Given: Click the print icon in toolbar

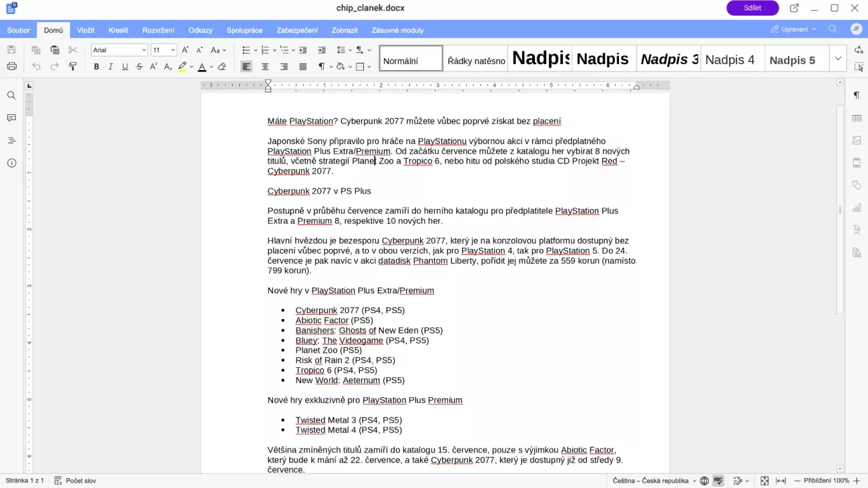Looking at the screenshot, I should tap(11, 67).
